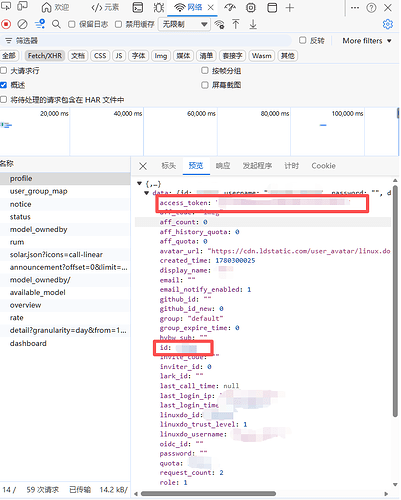Select the user_group_map request
Screen dimensions: 401x500
[65, 191]
